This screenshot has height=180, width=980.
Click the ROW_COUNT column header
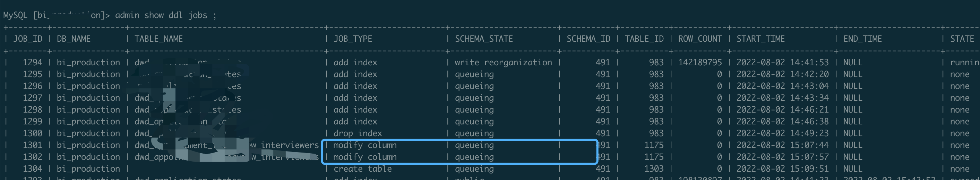[x=699, y=39]
